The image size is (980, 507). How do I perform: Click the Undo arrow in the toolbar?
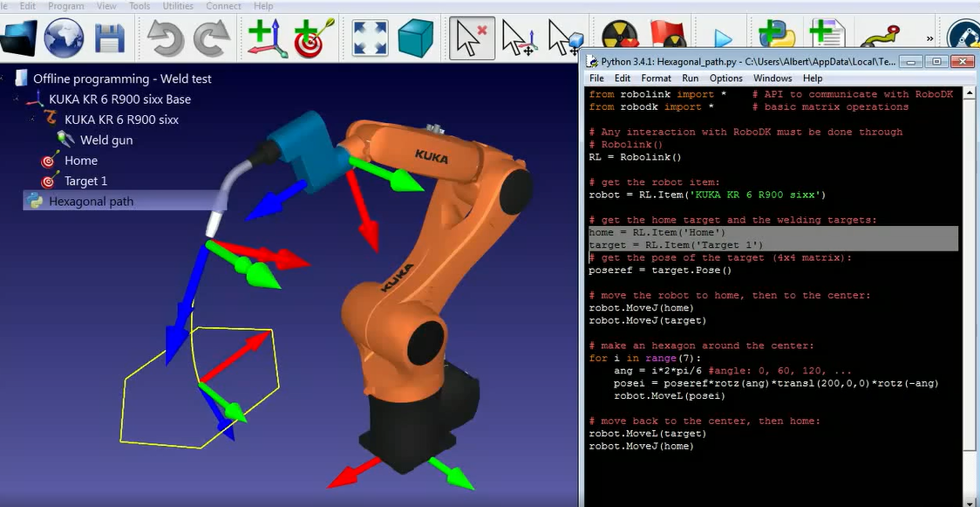165,38
